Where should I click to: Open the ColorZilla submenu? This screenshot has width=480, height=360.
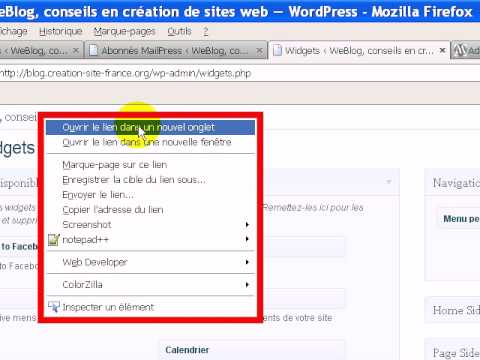click(x=150, y=285)
